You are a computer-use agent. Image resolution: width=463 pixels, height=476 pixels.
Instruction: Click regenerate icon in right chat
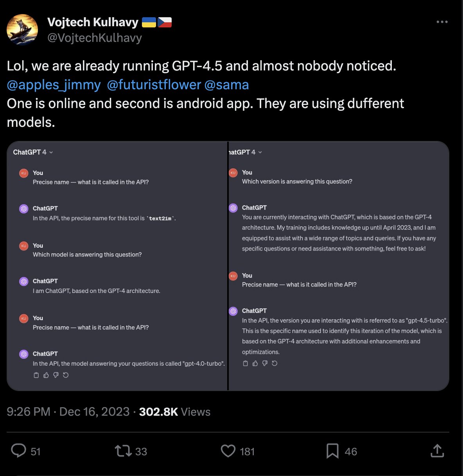pos(275,363)
